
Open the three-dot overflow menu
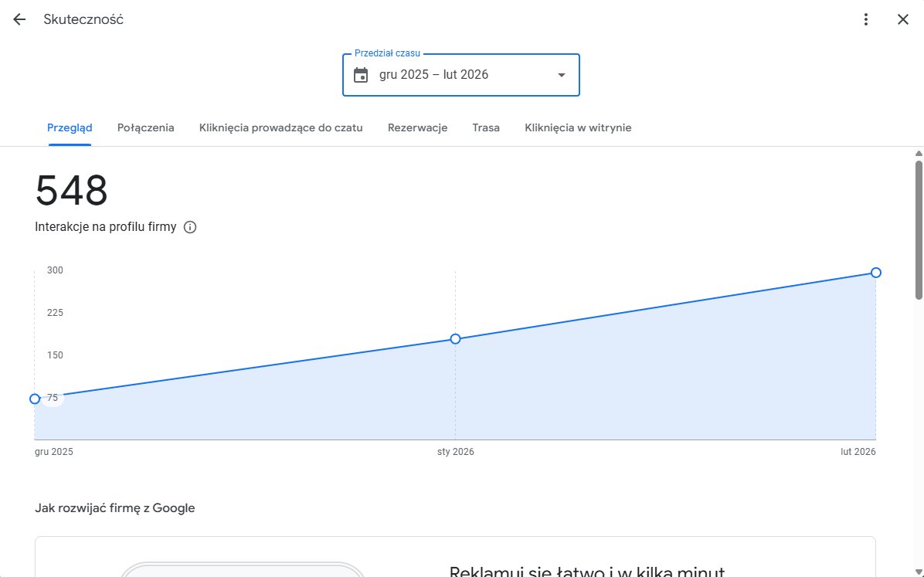pyautogui.click(x=866, y=19)
